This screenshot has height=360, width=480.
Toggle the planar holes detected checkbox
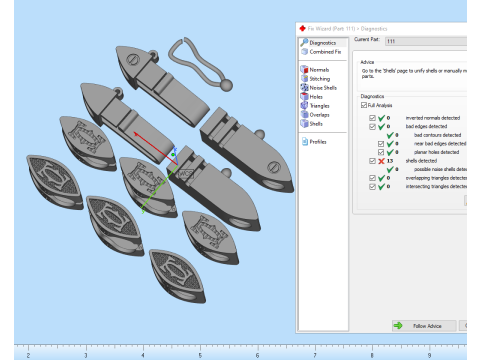pos(381,152)
